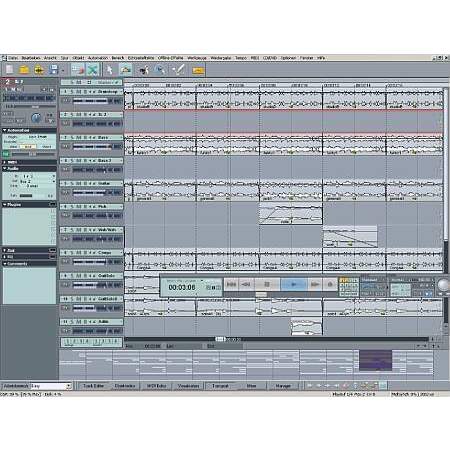The width and height of the screenshot is (450, 450).
Task: Open the Bus 2 output dropdown
Action: (x=54, y=181)
